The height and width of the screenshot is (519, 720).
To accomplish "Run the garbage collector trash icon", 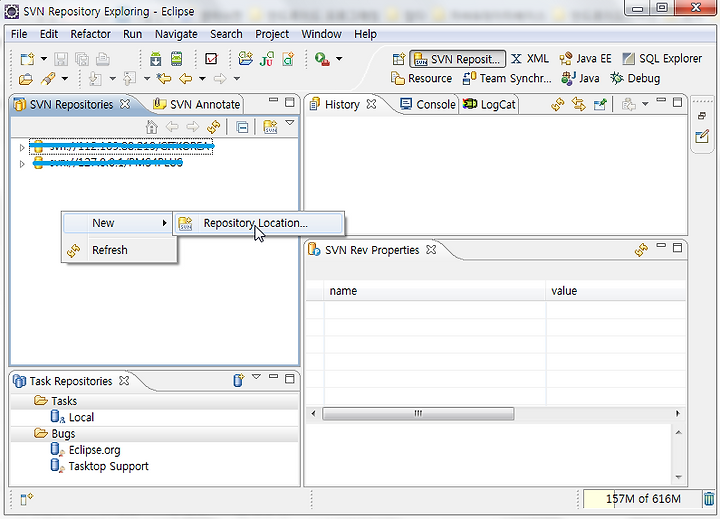I will (709, 499).
